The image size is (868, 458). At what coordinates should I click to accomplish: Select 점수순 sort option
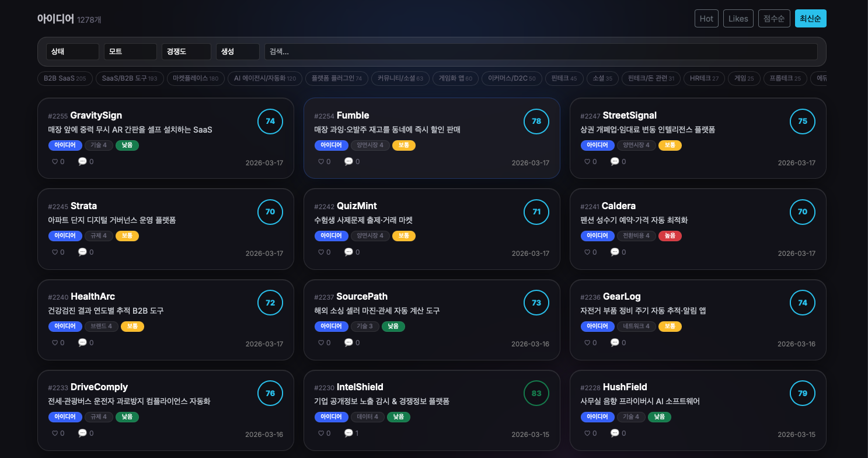point(774,19)
